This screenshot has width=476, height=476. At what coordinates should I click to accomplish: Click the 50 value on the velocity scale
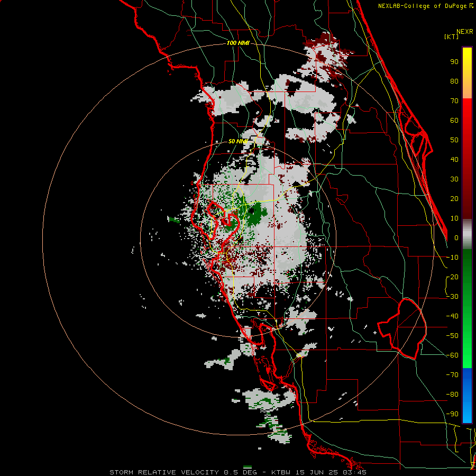(x=454, y=140)
